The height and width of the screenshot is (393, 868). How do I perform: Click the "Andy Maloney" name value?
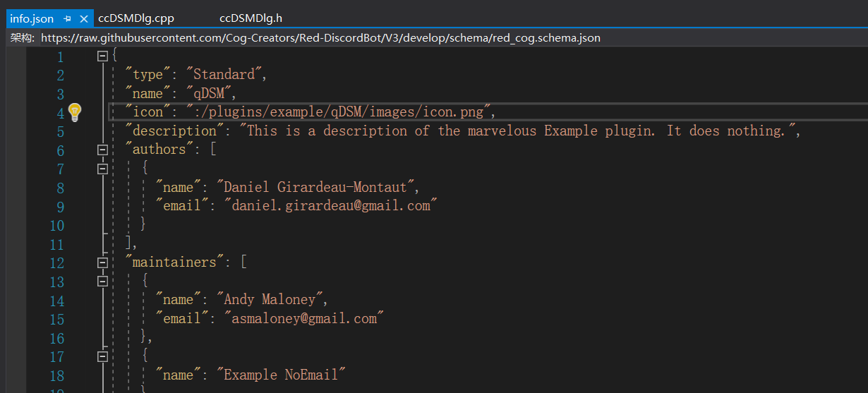pos(270,300)
